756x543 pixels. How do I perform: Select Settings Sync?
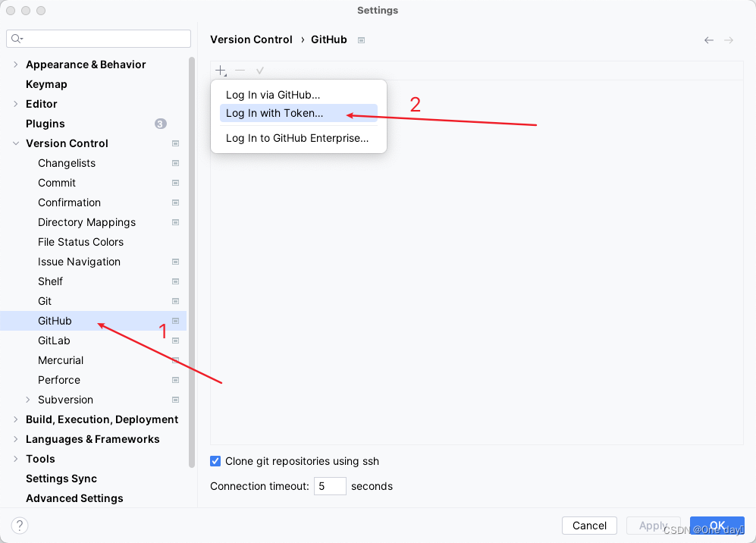pyautogui.click(x=61, y=479)
